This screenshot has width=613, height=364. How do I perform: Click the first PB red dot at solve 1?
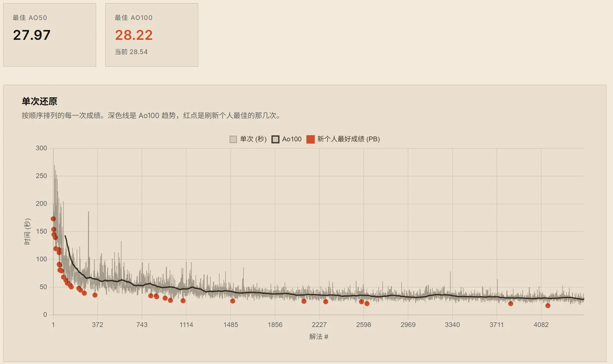pos(53,219)
